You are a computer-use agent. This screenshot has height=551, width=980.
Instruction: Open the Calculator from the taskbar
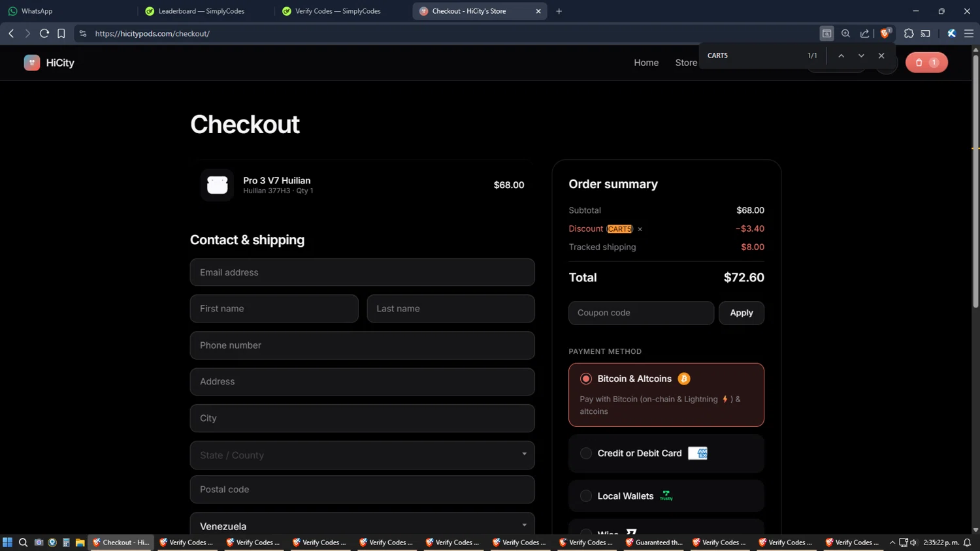point(66,543)
